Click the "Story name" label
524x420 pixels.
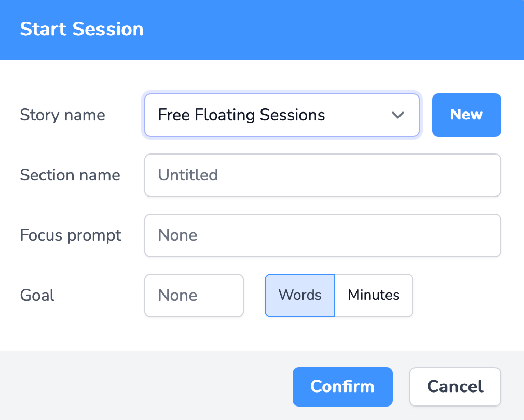62,115
